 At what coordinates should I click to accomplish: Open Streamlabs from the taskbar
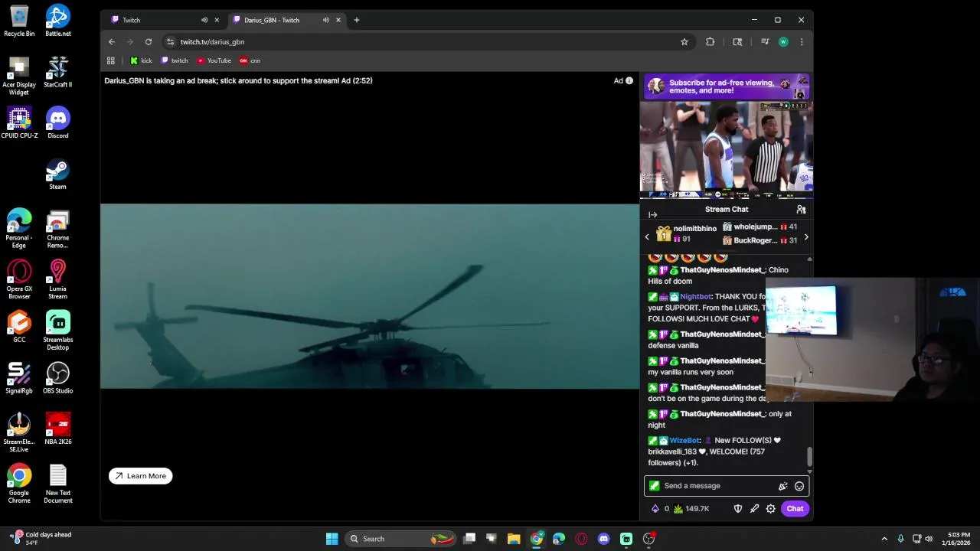(x=626, y=539)
